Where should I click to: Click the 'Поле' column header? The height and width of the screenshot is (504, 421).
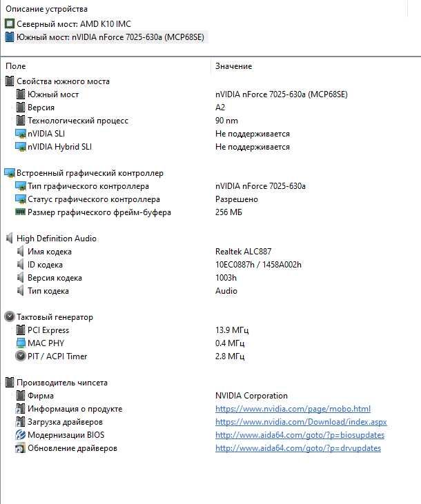click(16, 66)
